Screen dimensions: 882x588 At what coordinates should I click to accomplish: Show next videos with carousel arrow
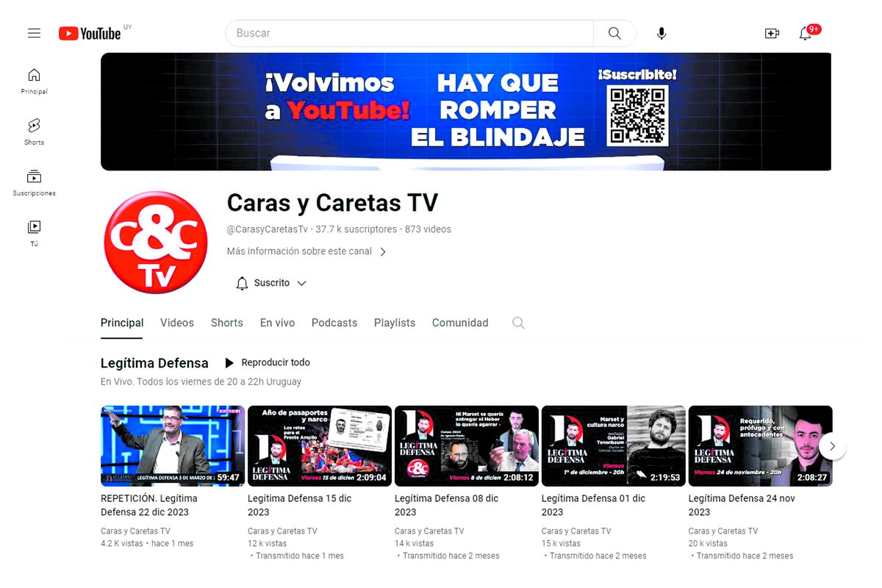pos(832,445)
